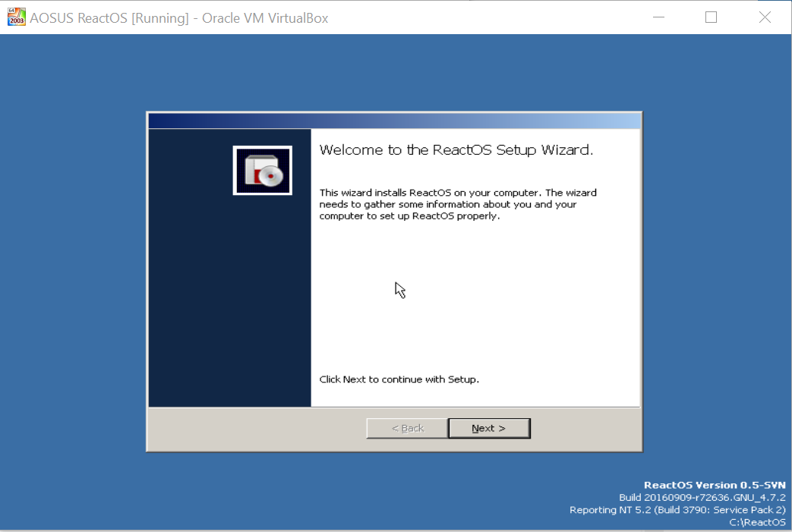Image resolution: width=792 pixels, height=532 pixels.
Task: Click the Welcome to ReactOS Setup Wizard heading
Action: pos(456,150)
